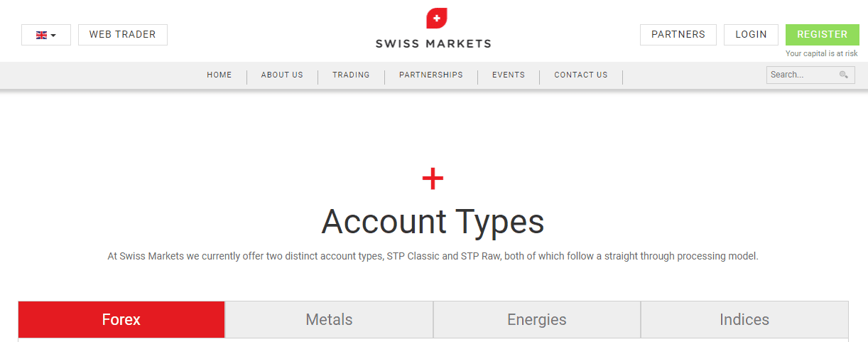The height and width of the screenshot is (342, 868).
Task: Open the Indices tab
Action: pos(744,320)
